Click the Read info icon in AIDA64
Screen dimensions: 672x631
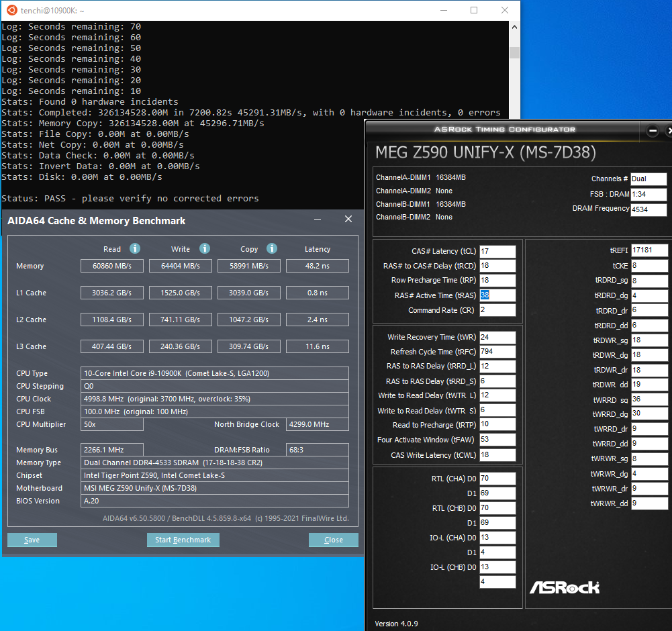pyautogui.click(x=134, y=248)
